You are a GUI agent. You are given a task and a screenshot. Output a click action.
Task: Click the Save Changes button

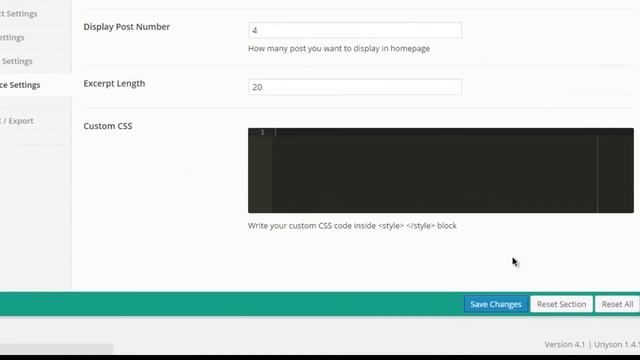click(x=496, y=304)
